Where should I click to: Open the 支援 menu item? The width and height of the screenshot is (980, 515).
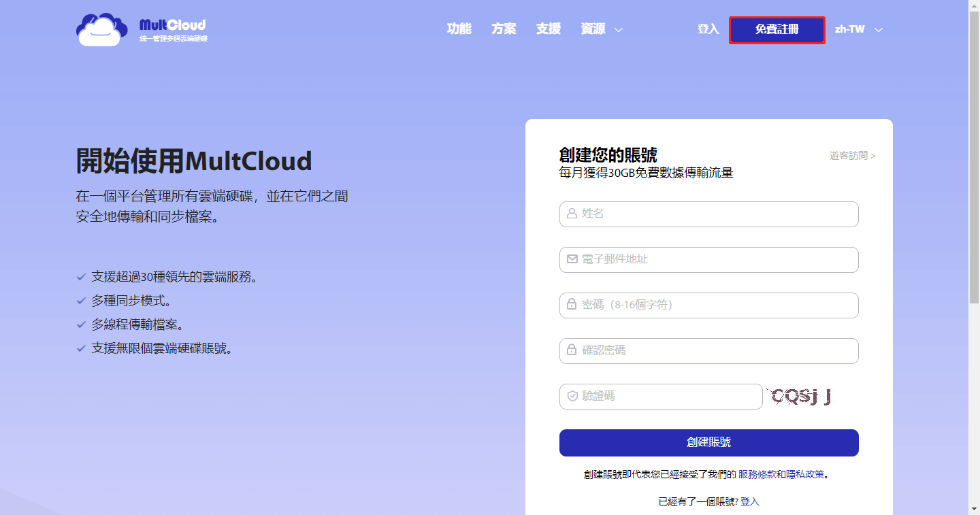pyautogui.click(x=549, y=29)
